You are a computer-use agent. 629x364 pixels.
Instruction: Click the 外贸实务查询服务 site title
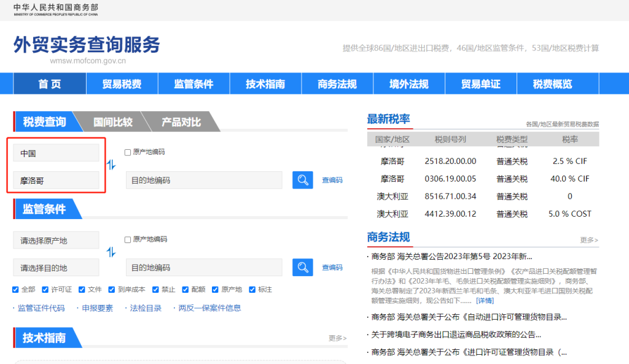(87, 44)
